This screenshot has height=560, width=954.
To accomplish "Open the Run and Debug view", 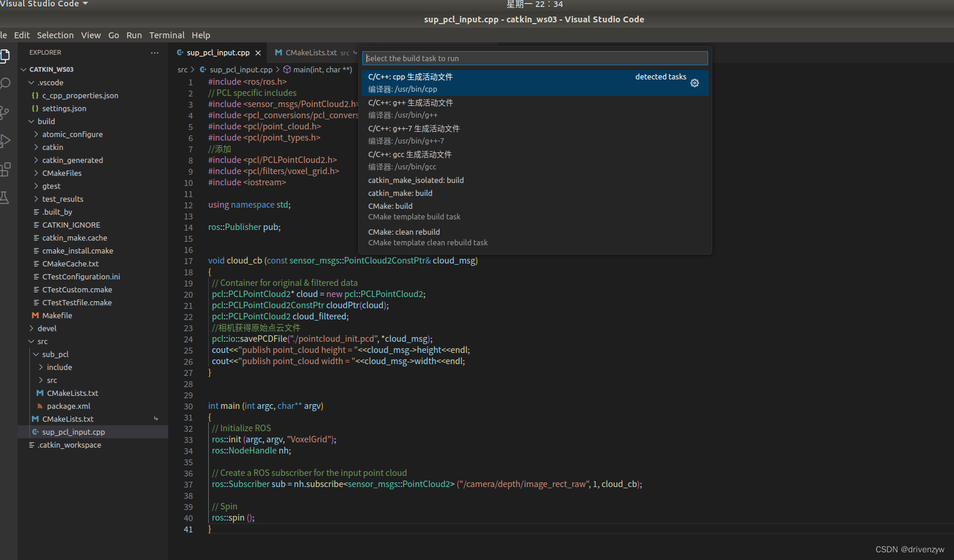I will click(6, 140).
